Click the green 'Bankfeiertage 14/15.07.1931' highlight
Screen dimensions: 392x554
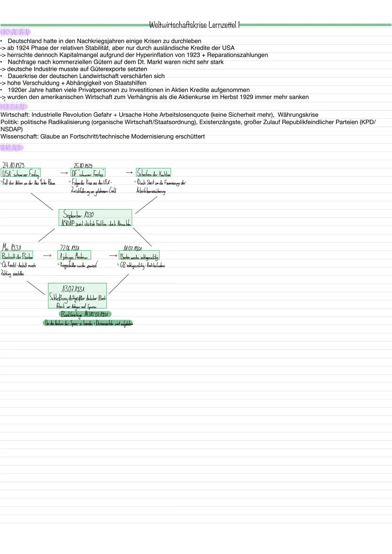coord(85,314)
